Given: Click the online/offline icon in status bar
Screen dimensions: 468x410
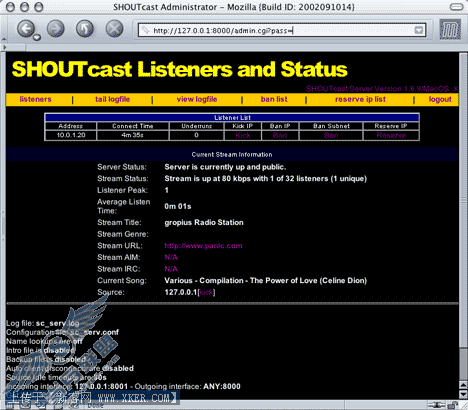Looking at the screenshot, I should [x=436, y=405].
